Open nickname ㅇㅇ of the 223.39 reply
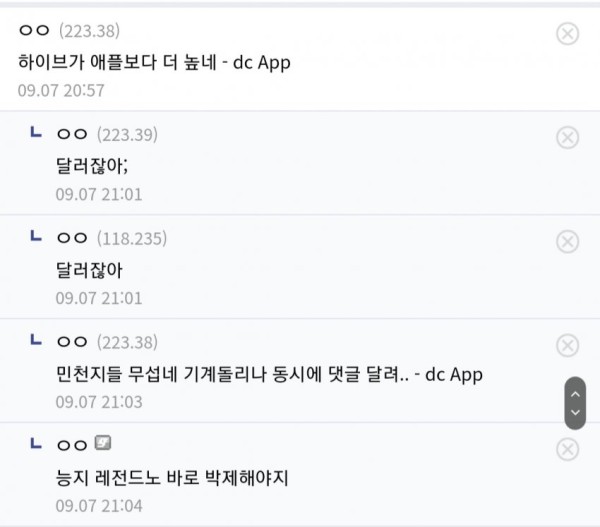 pyautogui.click(x=72, y=134)
